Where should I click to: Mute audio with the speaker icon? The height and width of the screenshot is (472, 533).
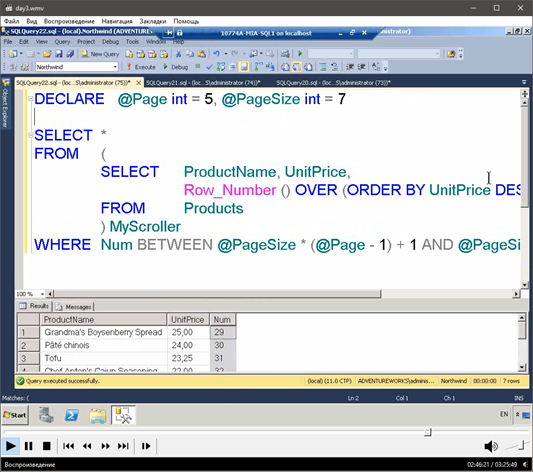[x=491, y=446]
